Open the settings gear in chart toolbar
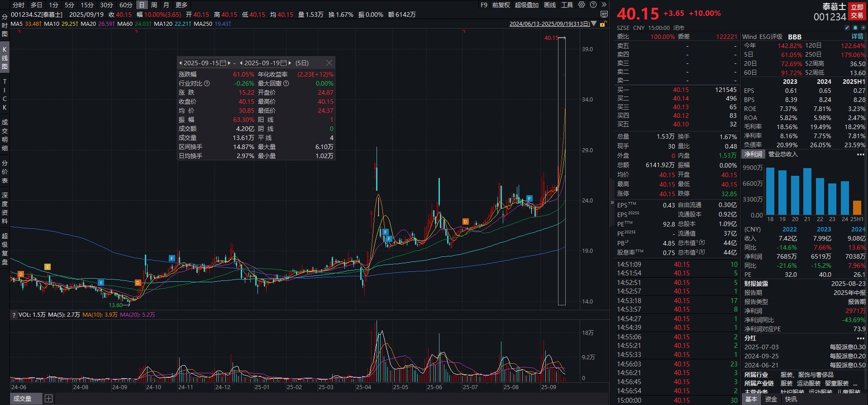Image resolution: width=868 pixels, height=405 pixels. pos(582,5)
